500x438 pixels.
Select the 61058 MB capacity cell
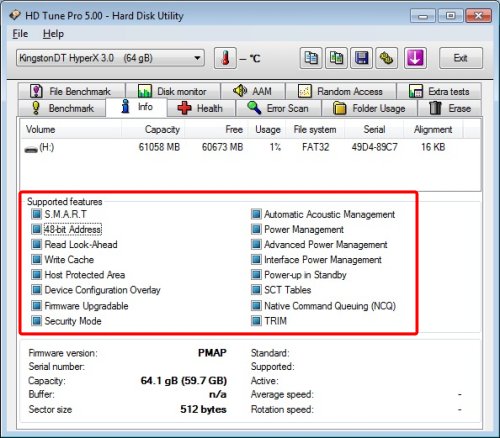pyautogui.click(x=159, y=147)
